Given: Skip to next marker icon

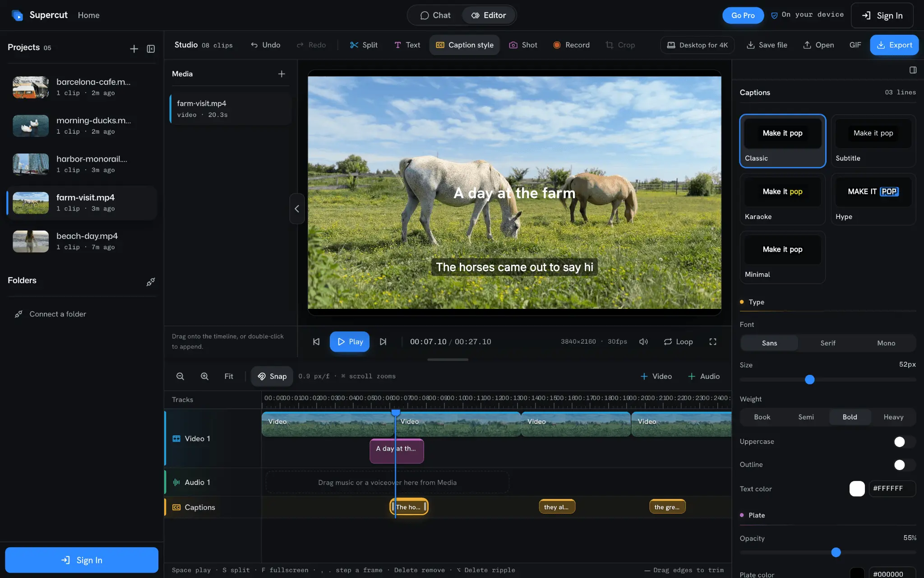Looking at the screenshot, I should point(383,342).
